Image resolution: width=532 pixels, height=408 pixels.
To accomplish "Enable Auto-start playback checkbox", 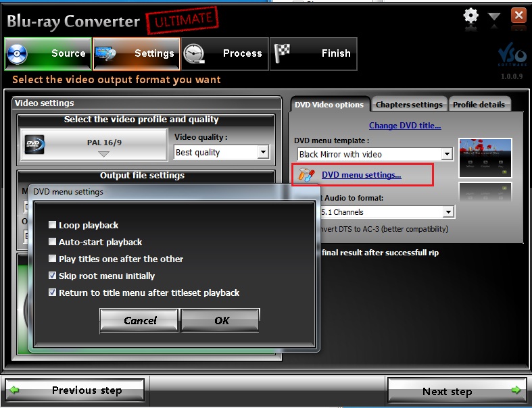I will tap(52, 241).
